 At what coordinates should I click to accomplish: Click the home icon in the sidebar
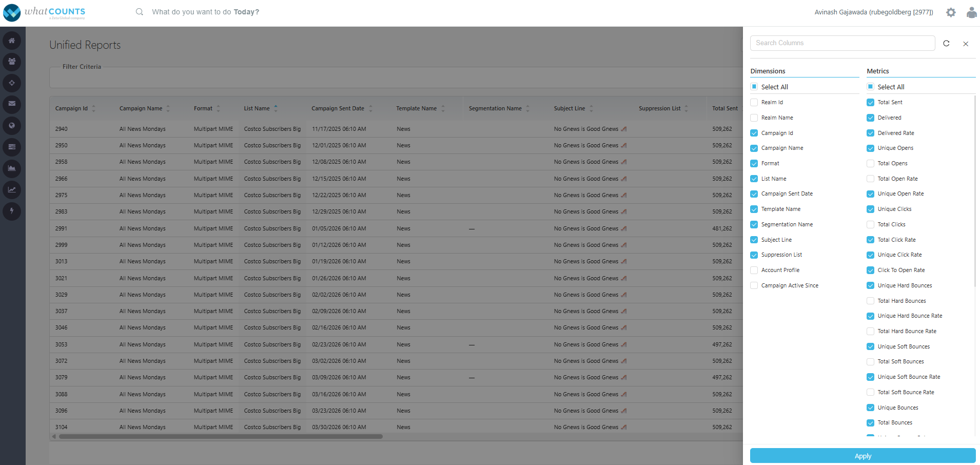(12, 41)
